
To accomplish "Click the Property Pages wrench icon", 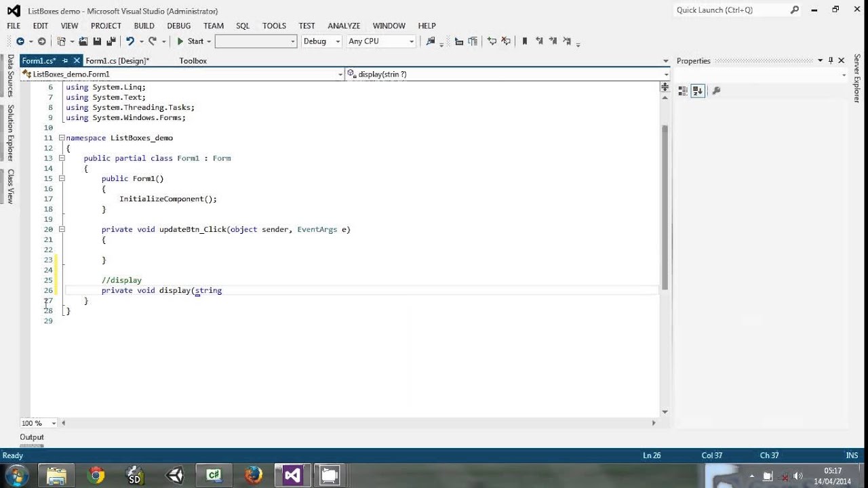I will pyautogui.click(x=716, y=90).
